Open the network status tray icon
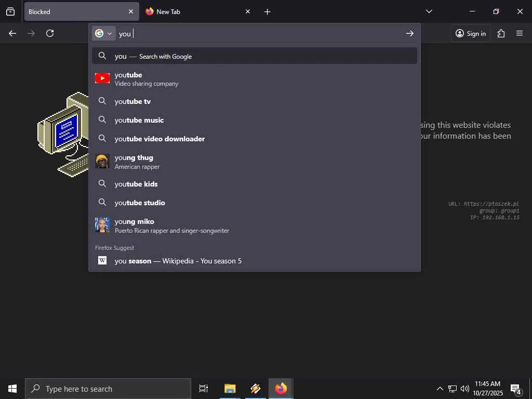532x399 pixels. tap(453, 389)
